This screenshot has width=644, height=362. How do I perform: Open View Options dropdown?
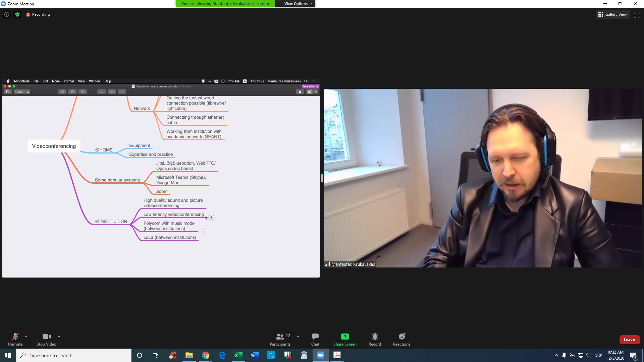click(x=298, y=4)
